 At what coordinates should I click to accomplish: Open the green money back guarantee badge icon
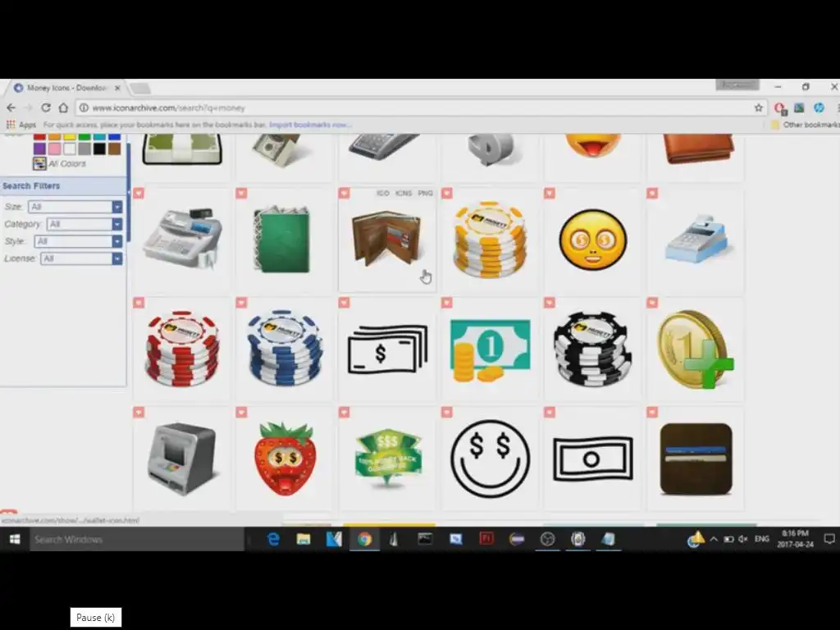coord(388,459)
